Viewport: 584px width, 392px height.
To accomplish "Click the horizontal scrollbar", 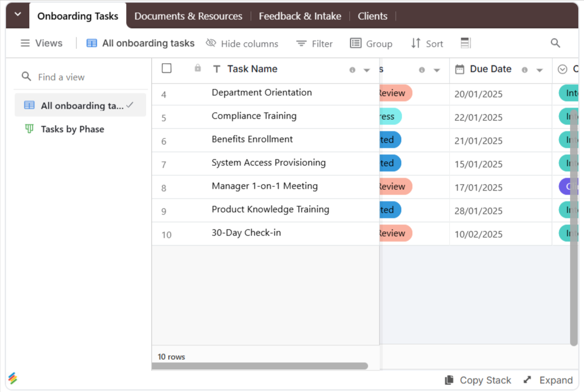I will click(260, 366).
